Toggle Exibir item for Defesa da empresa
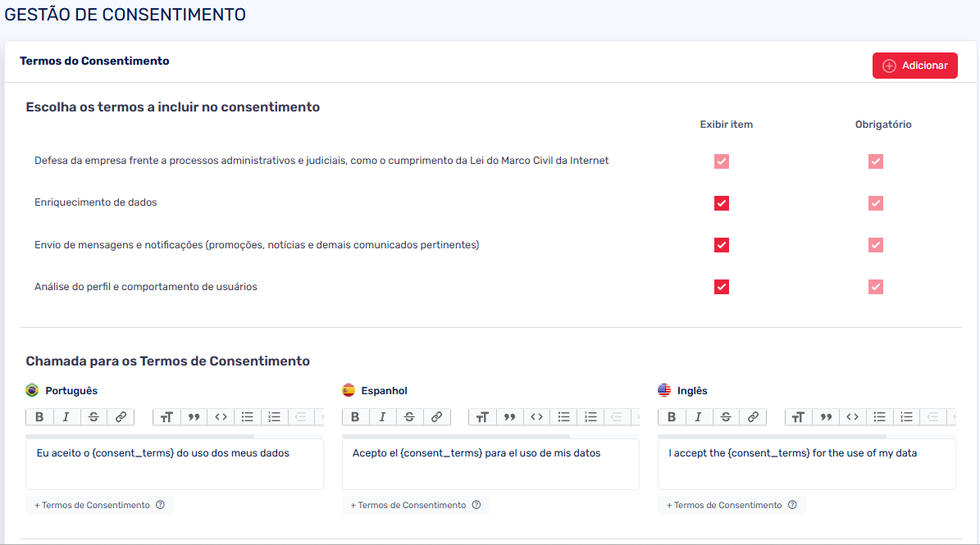Screen dimensions: 980x545 tap(722, 161)
